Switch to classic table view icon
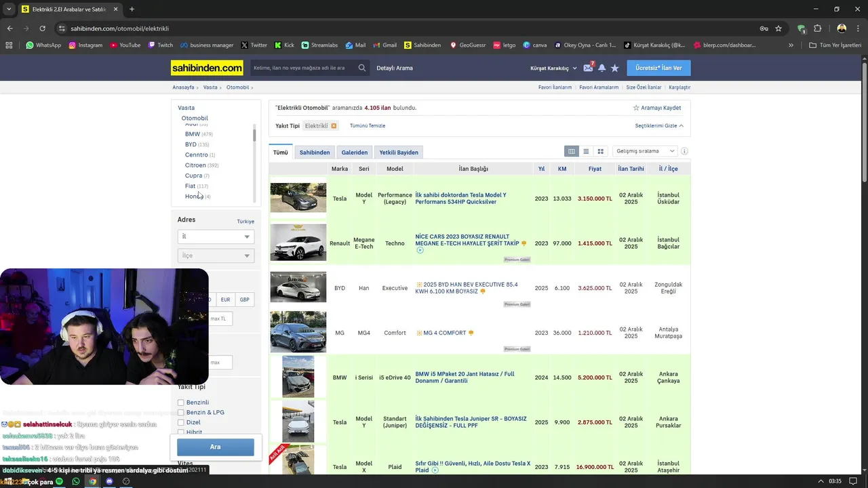Viewport: 868px width, 488px height. [x=572, y=151]
